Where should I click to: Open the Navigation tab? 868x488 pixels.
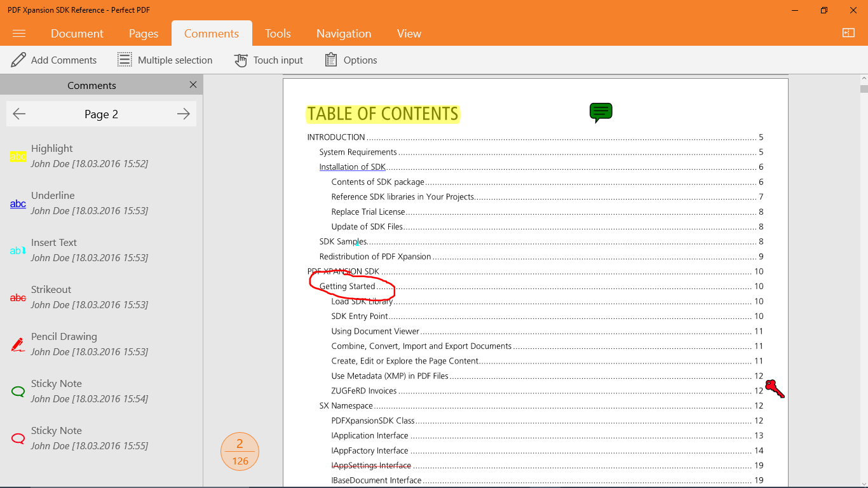pos(344,34)
